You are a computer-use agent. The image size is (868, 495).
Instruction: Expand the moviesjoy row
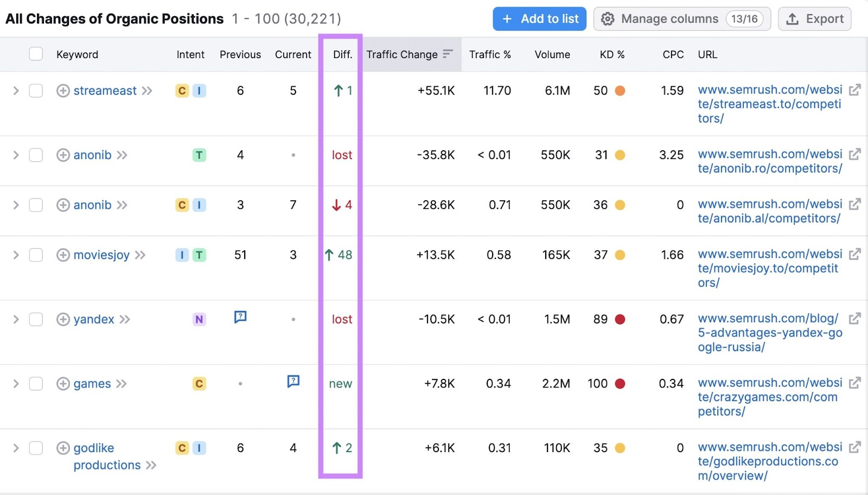(16, 255)
